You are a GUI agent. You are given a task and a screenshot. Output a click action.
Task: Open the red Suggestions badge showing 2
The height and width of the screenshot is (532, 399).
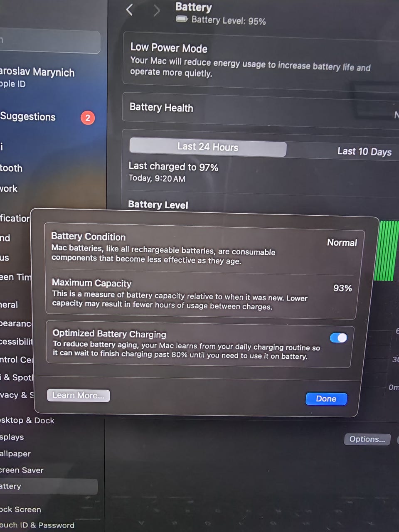click(88, 118)
